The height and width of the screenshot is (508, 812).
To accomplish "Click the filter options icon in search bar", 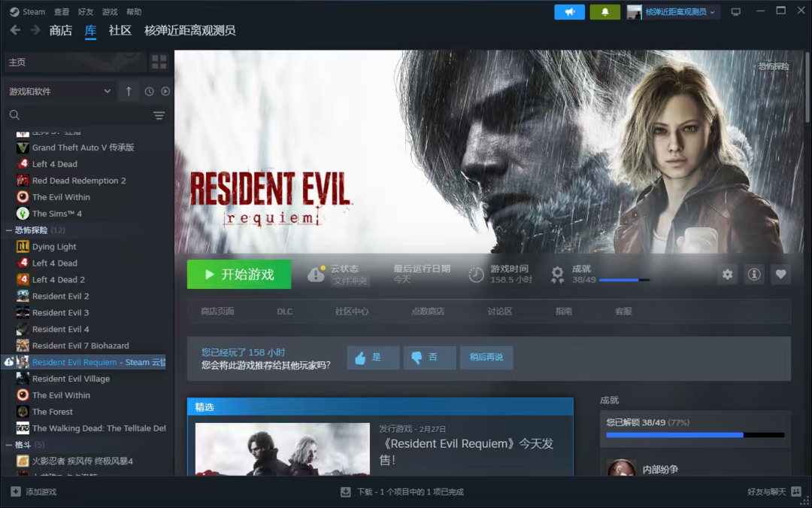I will 159,115.
